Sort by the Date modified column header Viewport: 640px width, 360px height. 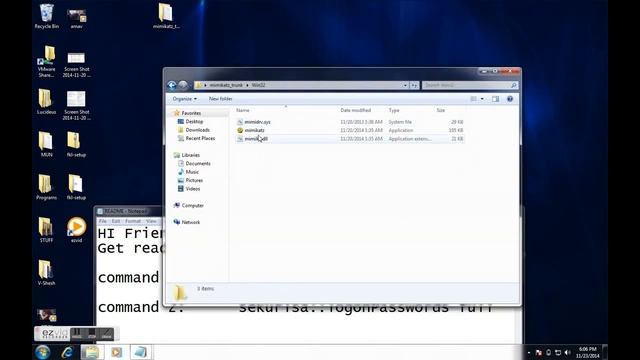(x=356, y=110)
